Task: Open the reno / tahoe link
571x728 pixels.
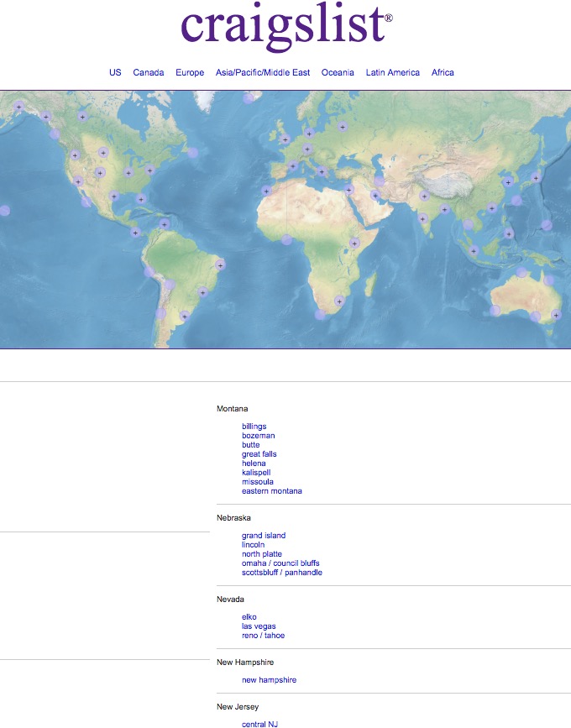Action: (263, 636)
